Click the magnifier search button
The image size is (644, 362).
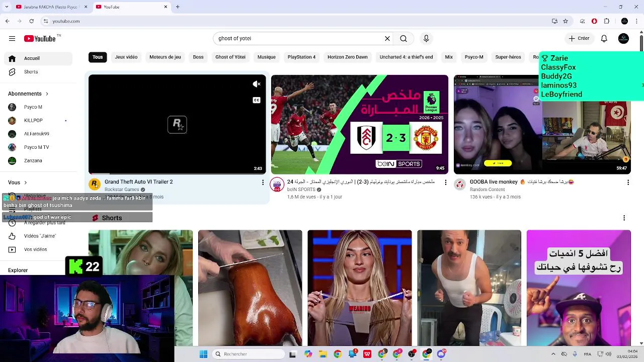click(404, 39)
